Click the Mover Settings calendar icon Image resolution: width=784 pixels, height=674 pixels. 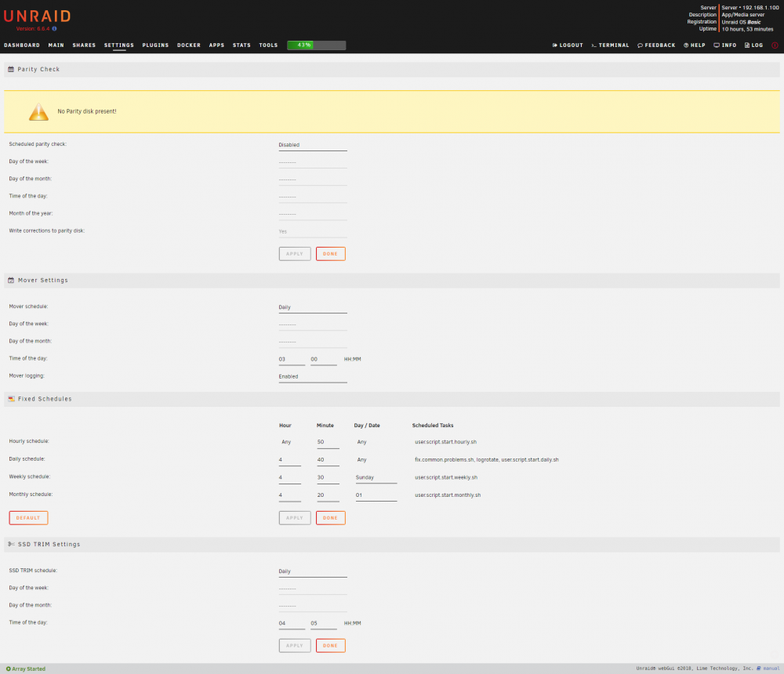[x=11, y=281]
